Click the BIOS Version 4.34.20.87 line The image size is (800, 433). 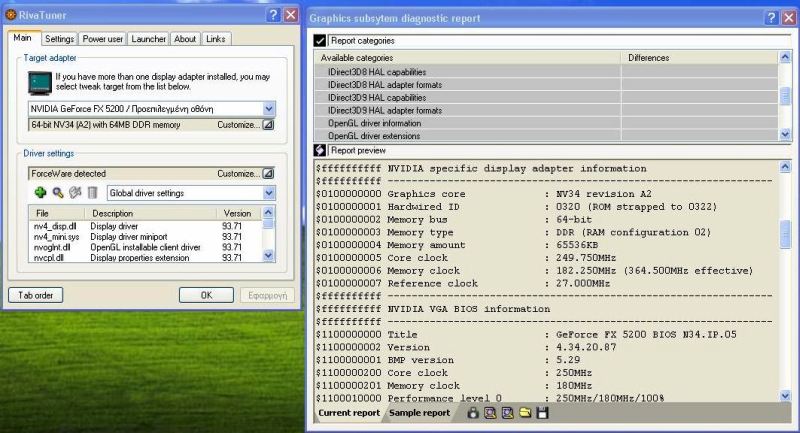coord(465,347)
